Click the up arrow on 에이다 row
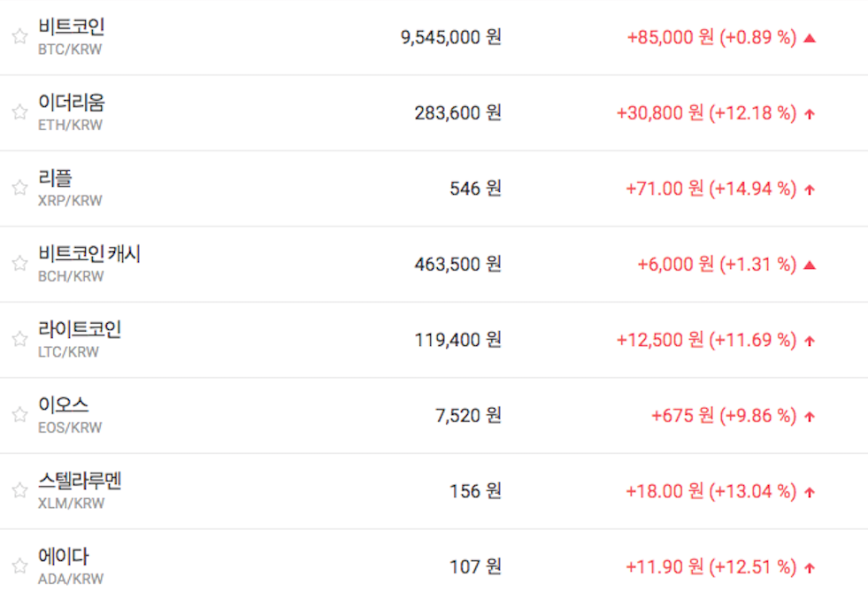The height and width of the screenshot is (600, 868). tap(810, 567)
